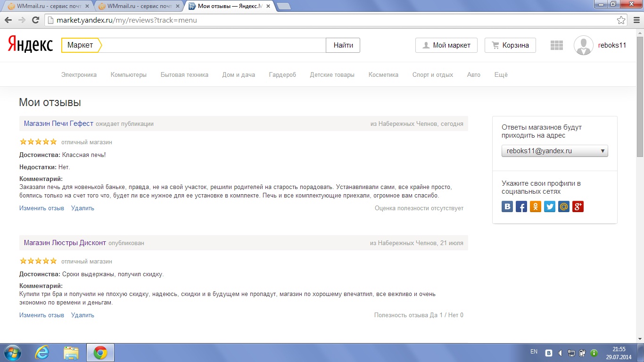Click the Chrome taskbar icon
Image resolution: width=644 pixels, height=362 pixels.
(100, 353)
